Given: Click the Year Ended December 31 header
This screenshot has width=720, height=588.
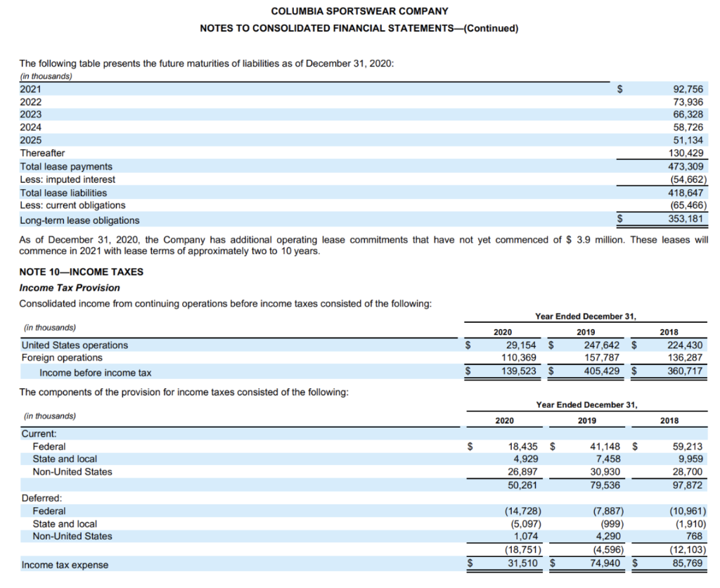Looking at the screenshot, I should [585, 317].
